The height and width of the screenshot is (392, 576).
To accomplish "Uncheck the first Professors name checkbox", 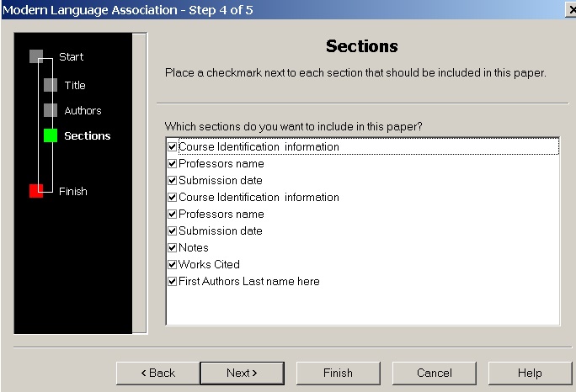I will pyautogui.click(x=172, y=164).
